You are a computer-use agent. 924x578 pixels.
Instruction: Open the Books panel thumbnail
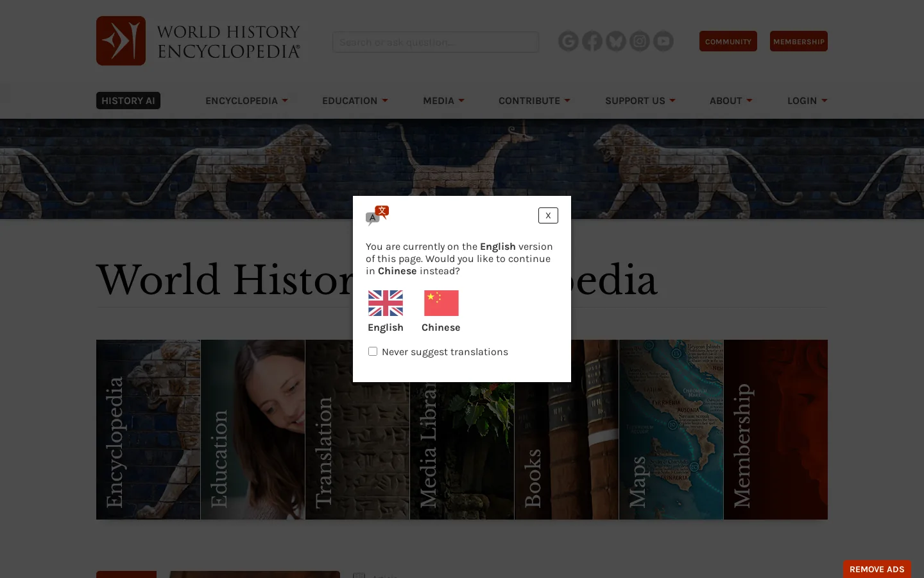567,430
